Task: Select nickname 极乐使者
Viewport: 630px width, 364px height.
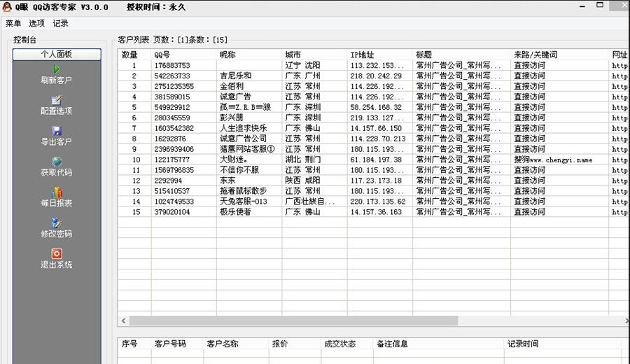Action: pyautogui.click(x=235, y=211)
